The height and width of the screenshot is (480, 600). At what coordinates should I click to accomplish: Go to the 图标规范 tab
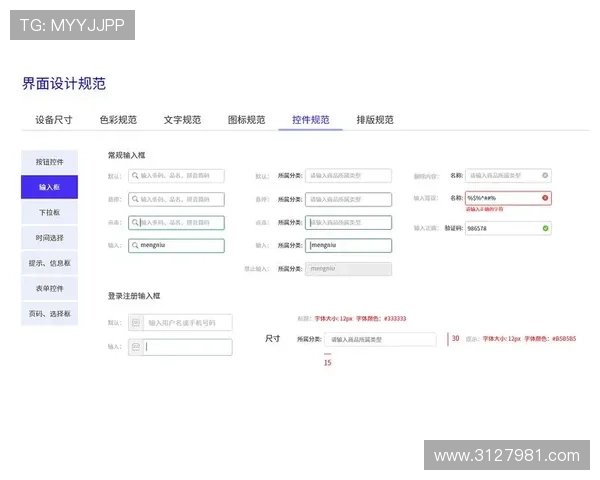point(246,120)
